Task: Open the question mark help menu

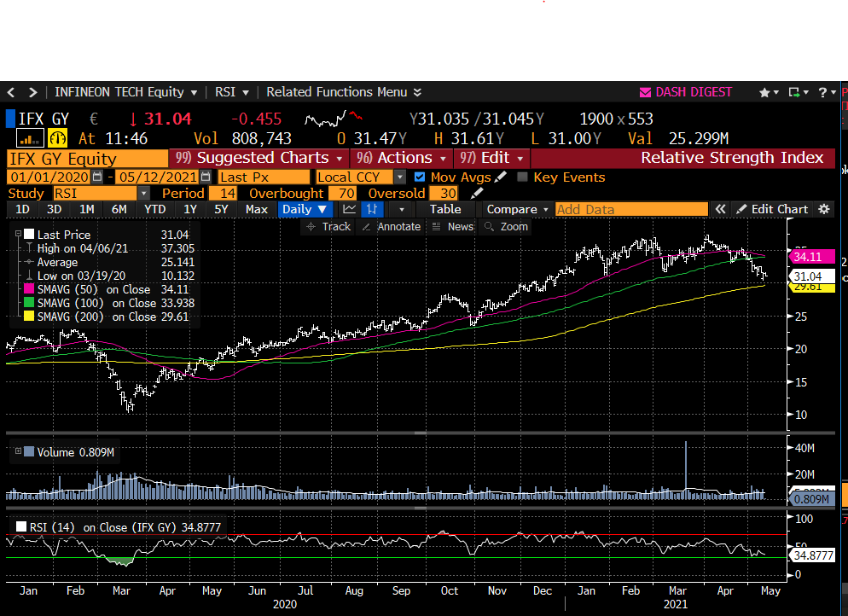Action: coord(827,92)
